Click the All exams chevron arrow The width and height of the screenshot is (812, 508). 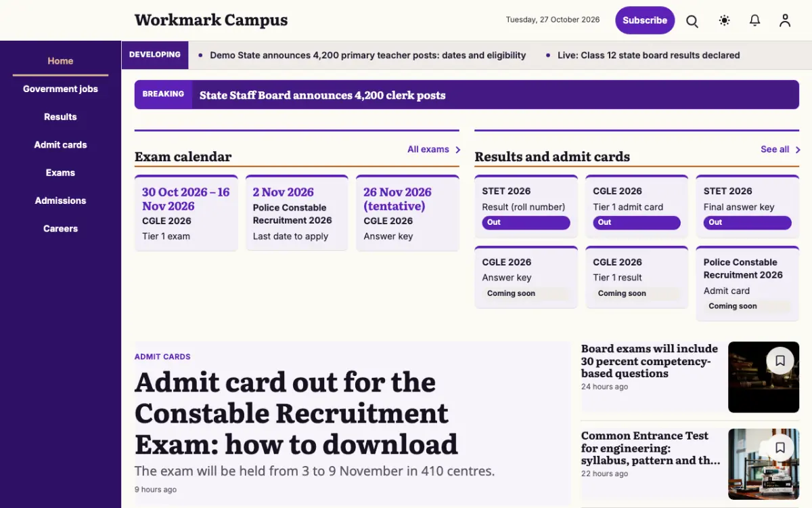(457, 150)
